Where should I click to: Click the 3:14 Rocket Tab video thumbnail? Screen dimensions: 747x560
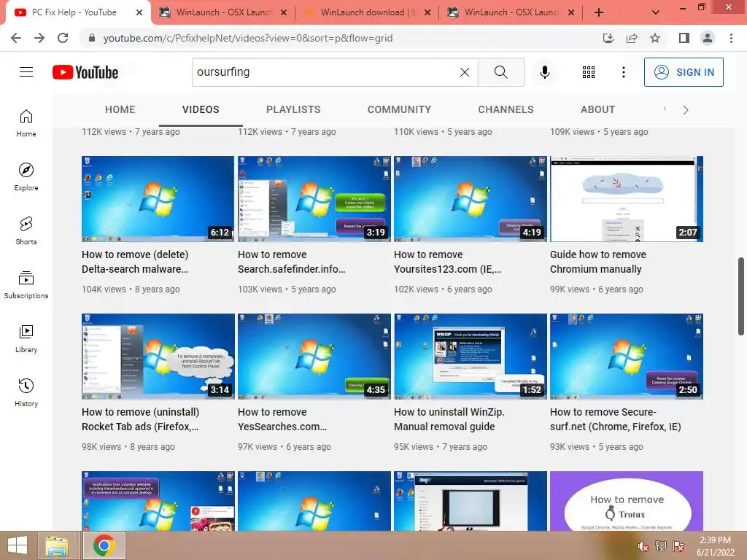click(x=158, y=356)
